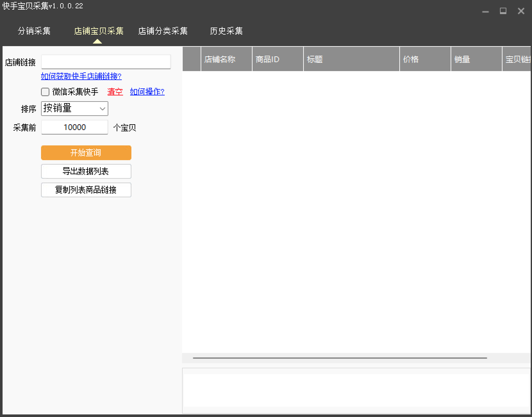Enable the 微信采集快手 checkbox
The image size is (532, 417).
pos(45,92)
